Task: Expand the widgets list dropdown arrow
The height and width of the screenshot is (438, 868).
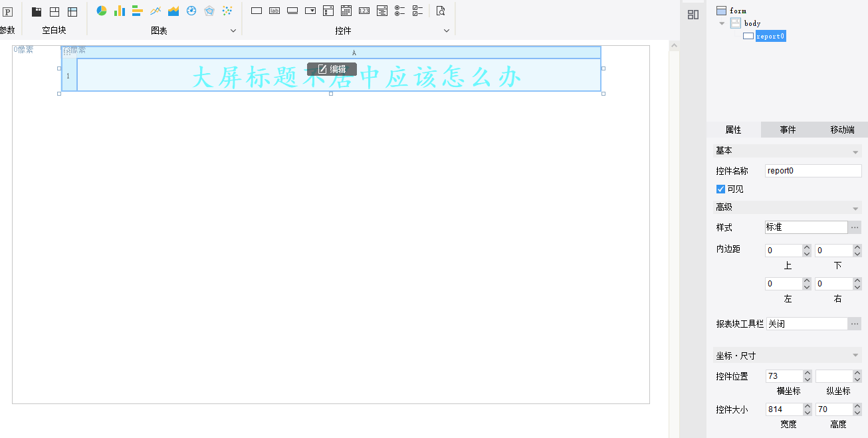Action: pyautogui.click(x=447, y=31)
